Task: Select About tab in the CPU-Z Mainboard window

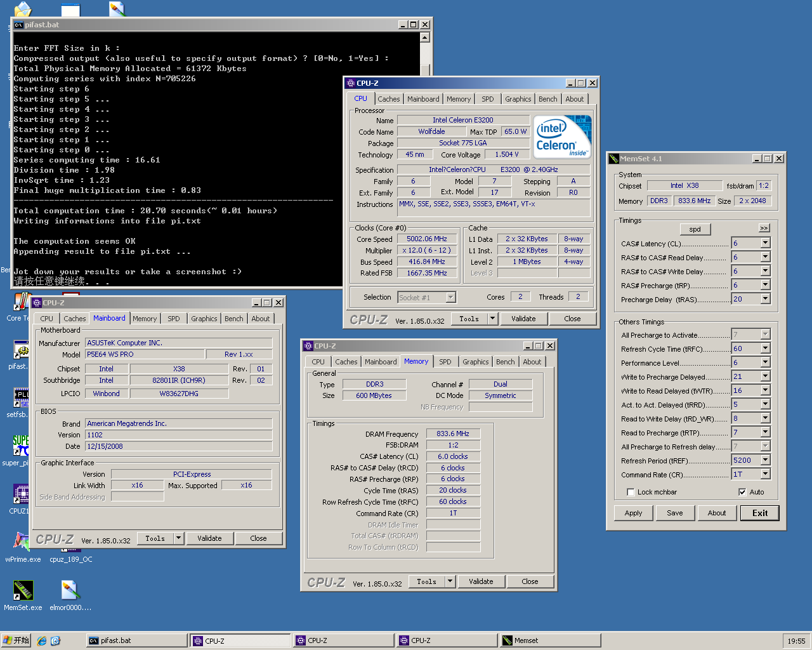Action: pyautogui.click(x=260, y=319)
